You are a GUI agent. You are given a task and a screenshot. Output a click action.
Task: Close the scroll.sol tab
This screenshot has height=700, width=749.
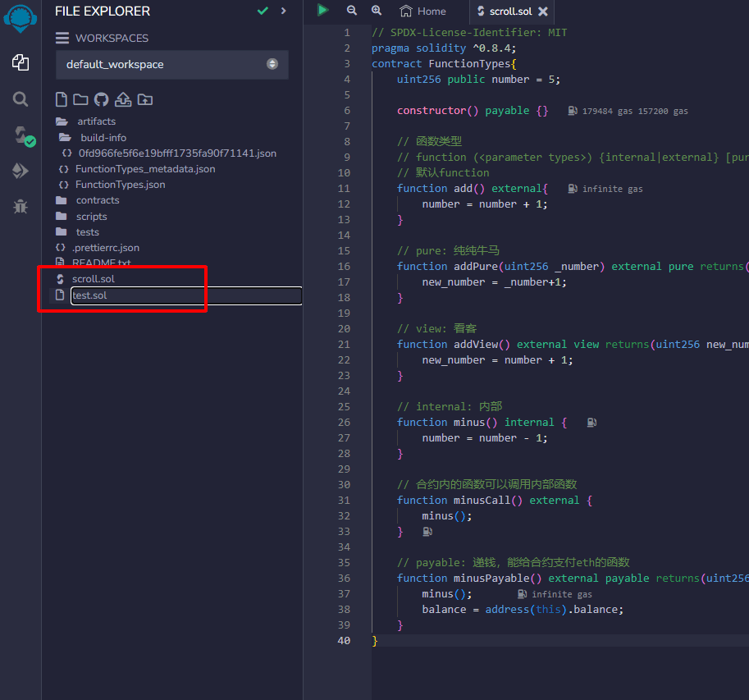coord(543,11)
